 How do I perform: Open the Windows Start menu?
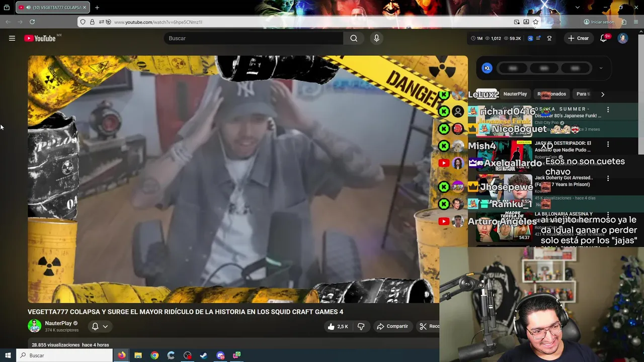click(8, 355)
